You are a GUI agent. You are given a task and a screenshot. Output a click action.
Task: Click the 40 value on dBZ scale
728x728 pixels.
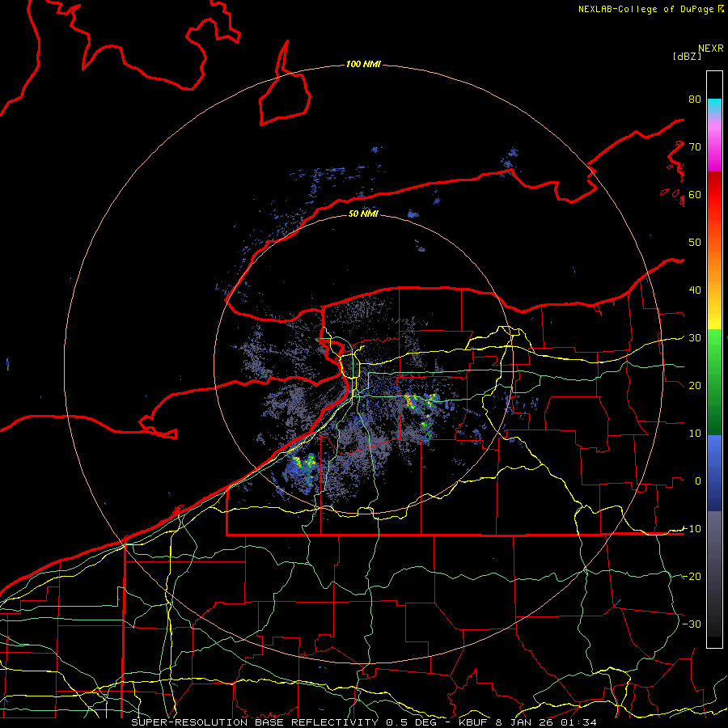point(695,290)
